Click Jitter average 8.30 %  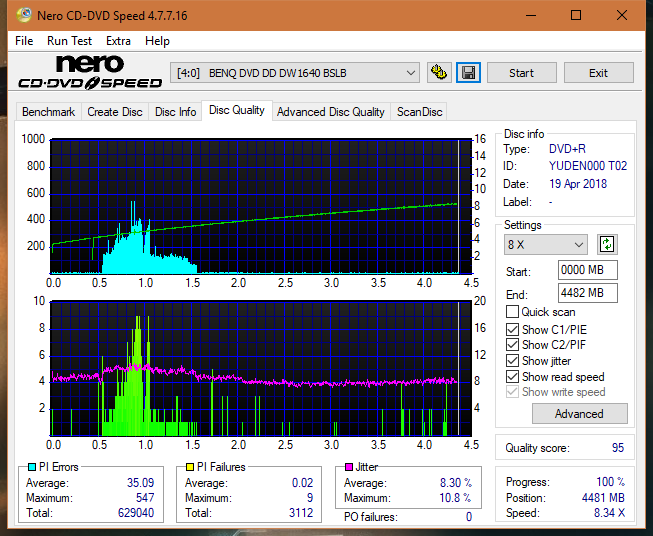click(456, 482)
